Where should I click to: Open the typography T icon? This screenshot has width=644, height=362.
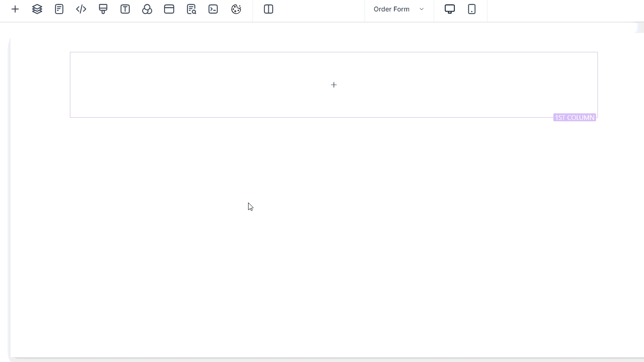[125, 9]
